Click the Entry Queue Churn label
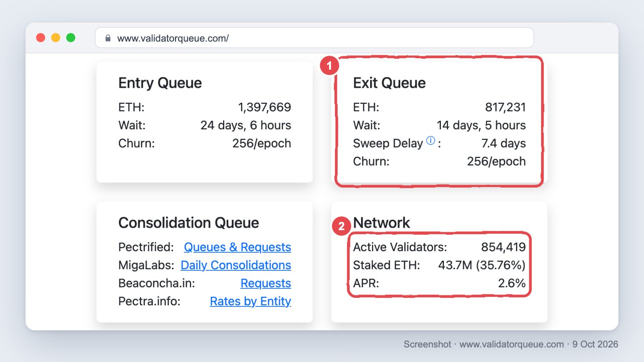This screenshot has height=362, width=644. tap(136, 143)
